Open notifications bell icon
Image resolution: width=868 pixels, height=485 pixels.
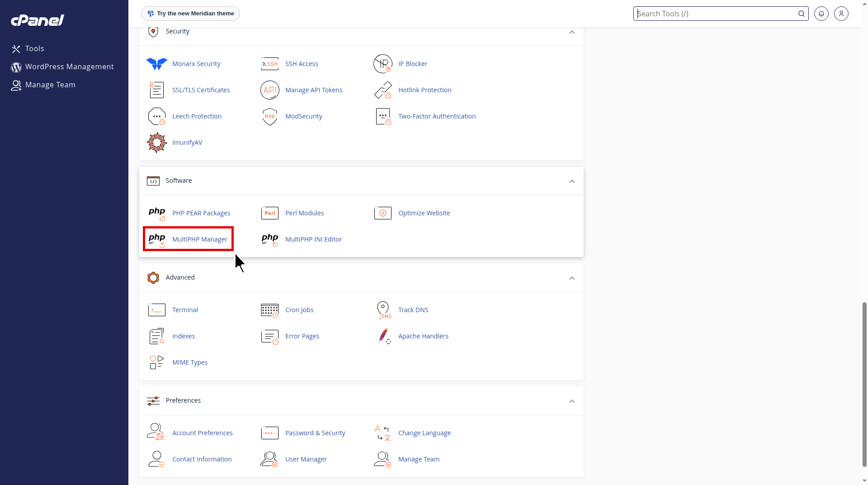821,14
